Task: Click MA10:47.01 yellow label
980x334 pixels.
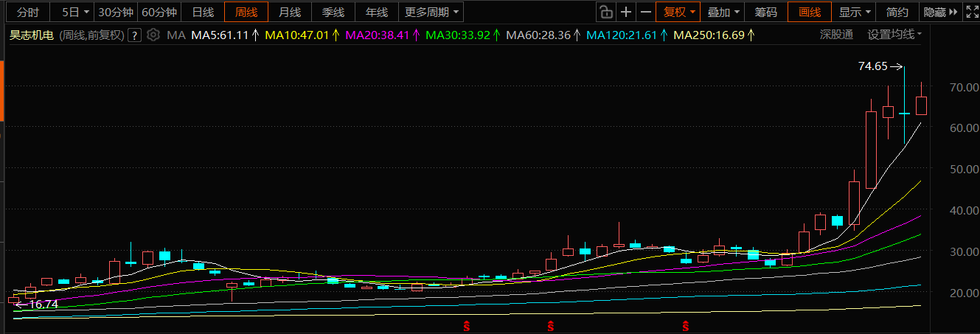Action: (296, 35)
